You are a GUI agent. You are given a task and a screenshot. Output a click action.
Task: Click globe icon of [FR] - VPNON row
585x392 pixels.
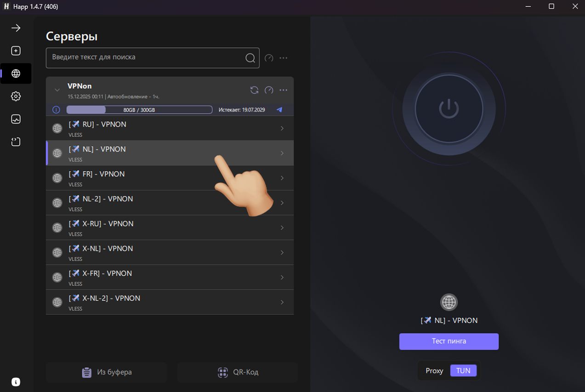[x=57, y=178]
